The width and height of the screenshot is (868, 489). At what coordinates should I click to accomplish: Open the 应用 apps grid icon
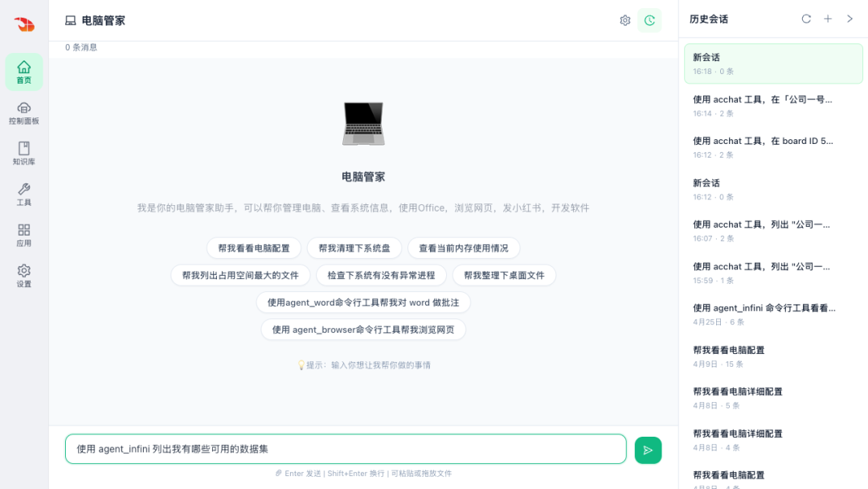(x=24, y=236)
